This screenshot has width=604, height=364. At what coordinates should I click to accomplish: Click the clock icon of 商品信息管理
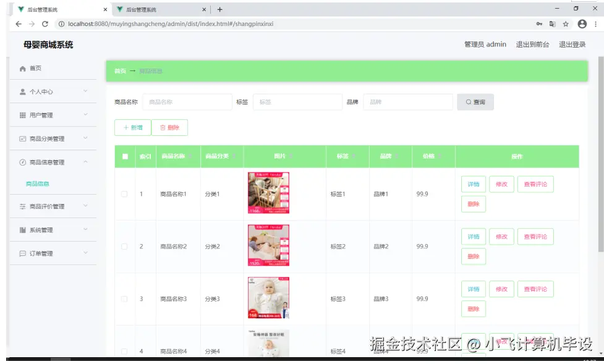tap(22, 161)
